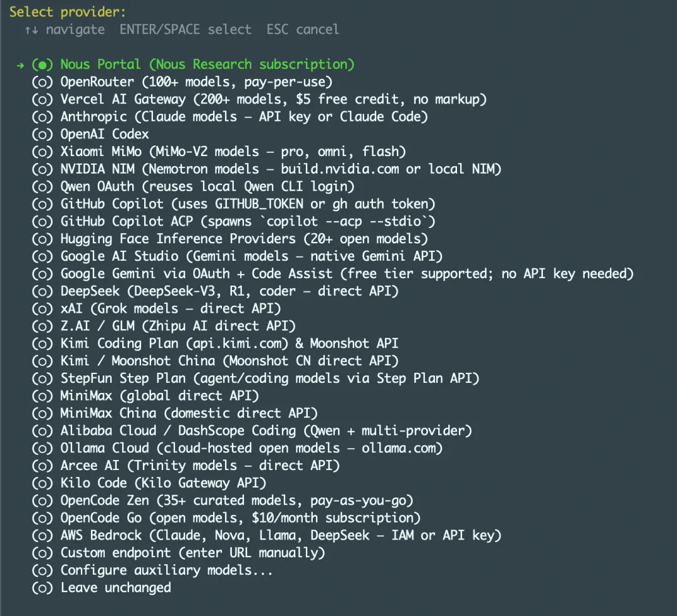The height and width of the screenshot is (616, 677).
Task: Open Configure auxiliary models option
Action: coord(167,570)
